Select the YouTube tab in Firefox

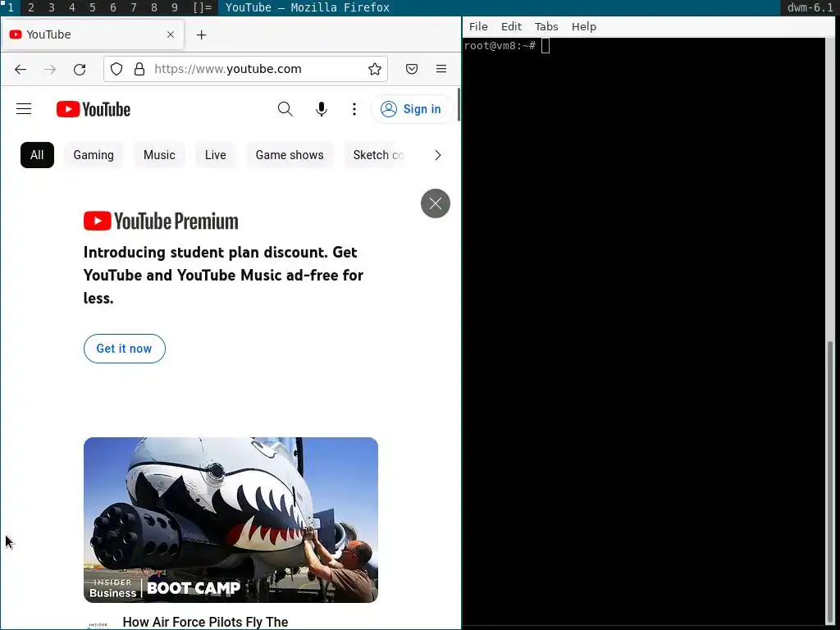pos(93,34)
